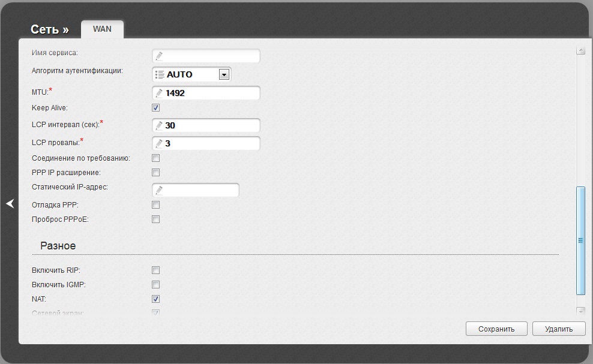
Task: Click the LCP интервал value 30 field
Action: (206, 125)
